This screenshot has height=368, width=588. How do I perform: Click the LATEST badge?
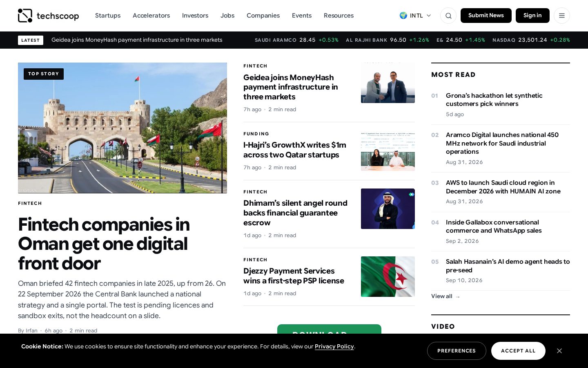click(31, 40)
